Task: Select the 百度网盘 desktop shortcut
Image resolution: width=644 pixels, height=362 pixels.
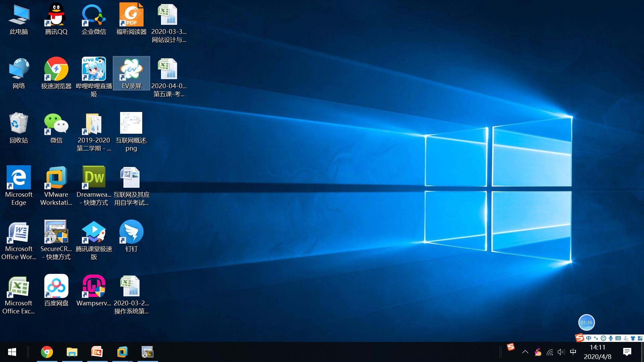Action: click(56, 291)
